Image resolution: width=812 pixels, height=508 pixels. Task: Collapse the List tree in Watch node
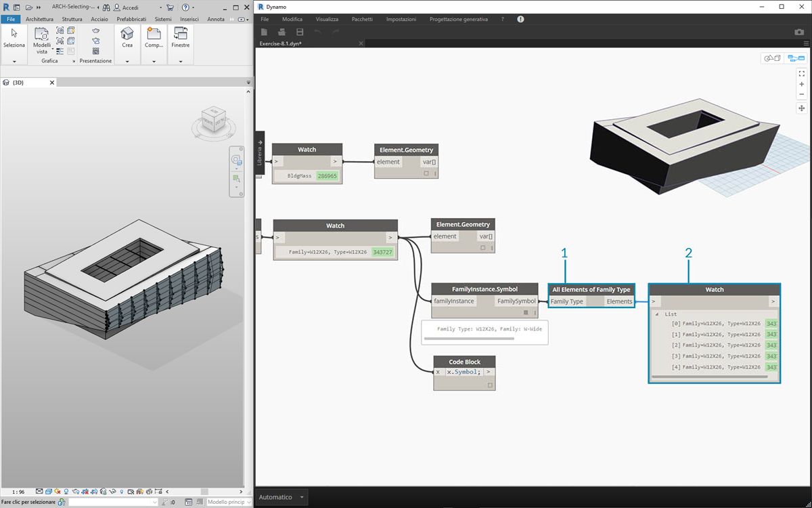tap(657, 314)
